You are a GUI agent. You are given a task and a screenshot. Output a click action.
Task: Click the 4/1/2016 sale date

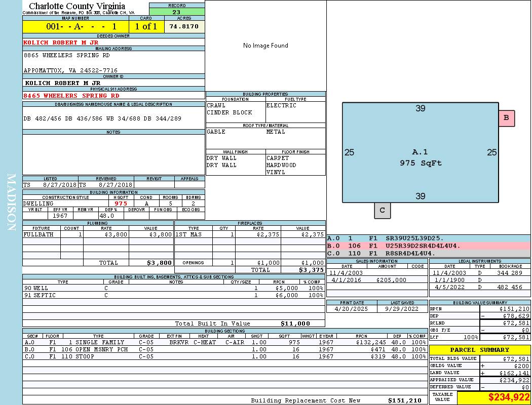pos(346,280)
